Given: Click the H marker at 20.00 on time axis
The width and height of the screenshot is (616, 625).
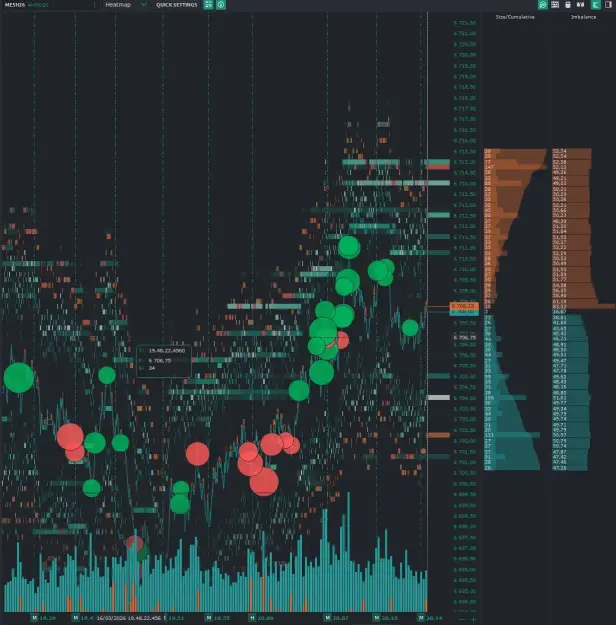Looking at the screenshot, I should tap(252, 618).
